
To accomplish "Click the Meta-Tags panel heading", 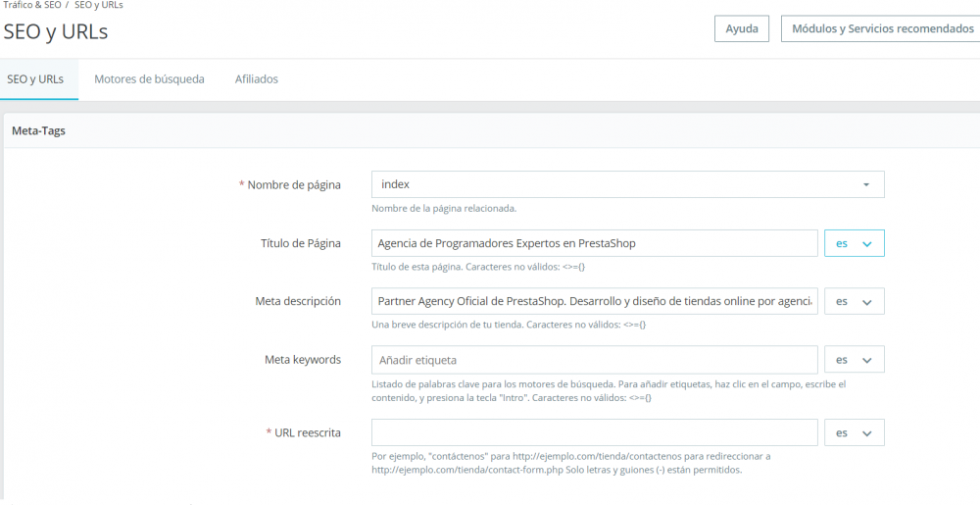I will 38,130.
